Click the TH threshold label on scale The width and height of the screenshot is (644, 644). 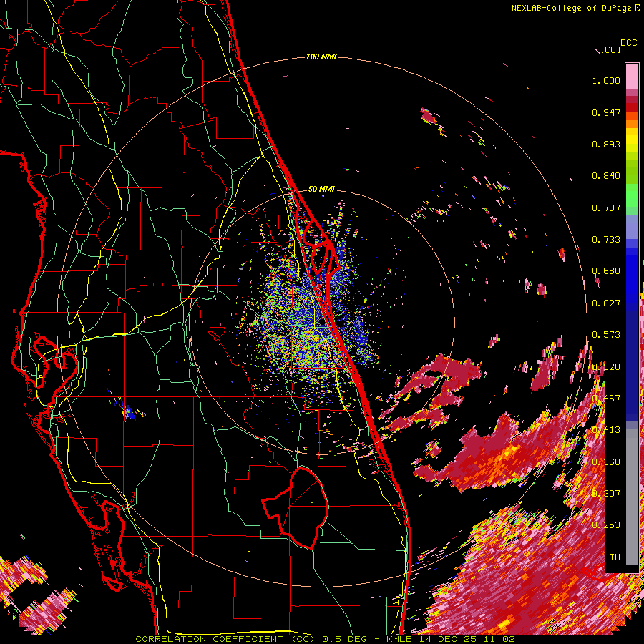point(615,557)
